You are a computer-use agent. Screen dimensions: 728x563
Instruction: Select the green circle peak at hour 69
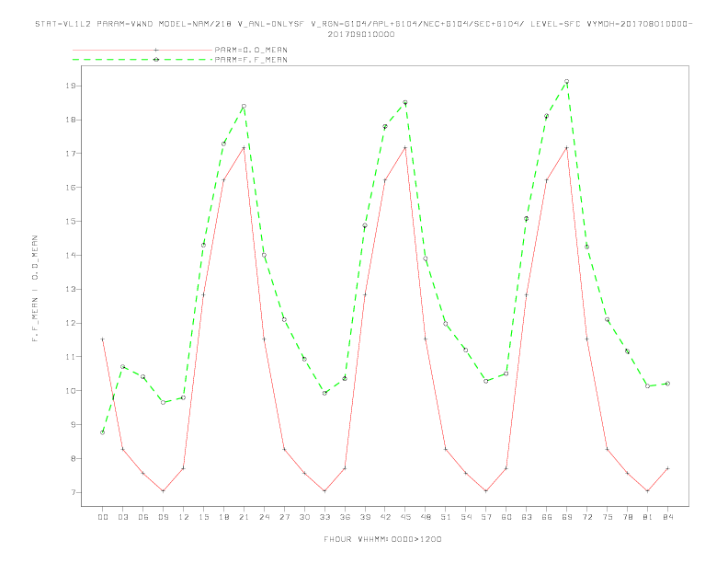tap(567, 81)
